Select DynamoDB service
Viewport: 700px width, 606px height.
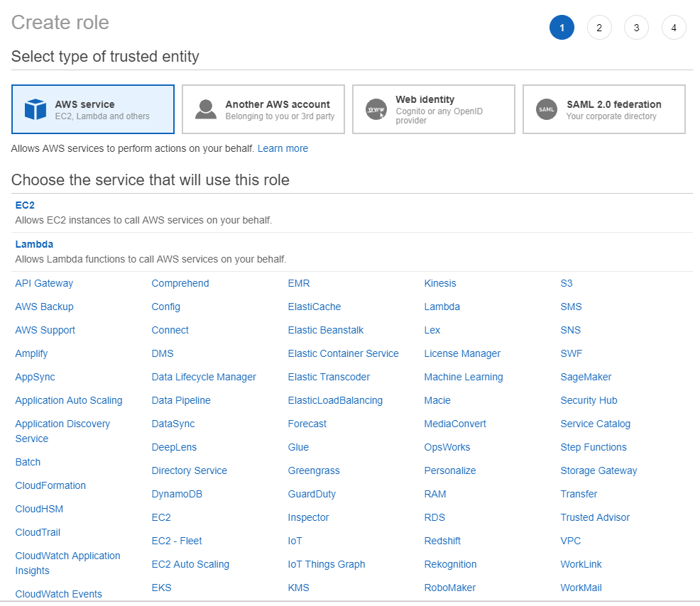177,495
